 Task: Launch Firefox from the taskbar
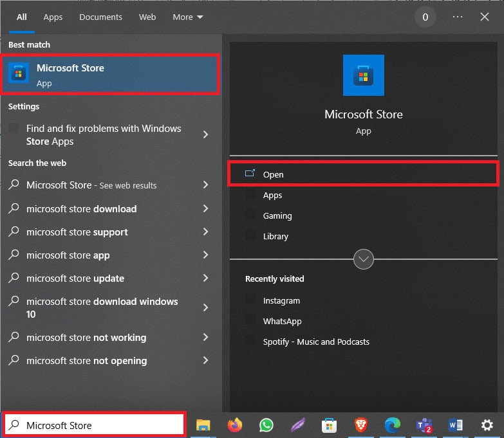pyautogui.click(x=235, y=425)
